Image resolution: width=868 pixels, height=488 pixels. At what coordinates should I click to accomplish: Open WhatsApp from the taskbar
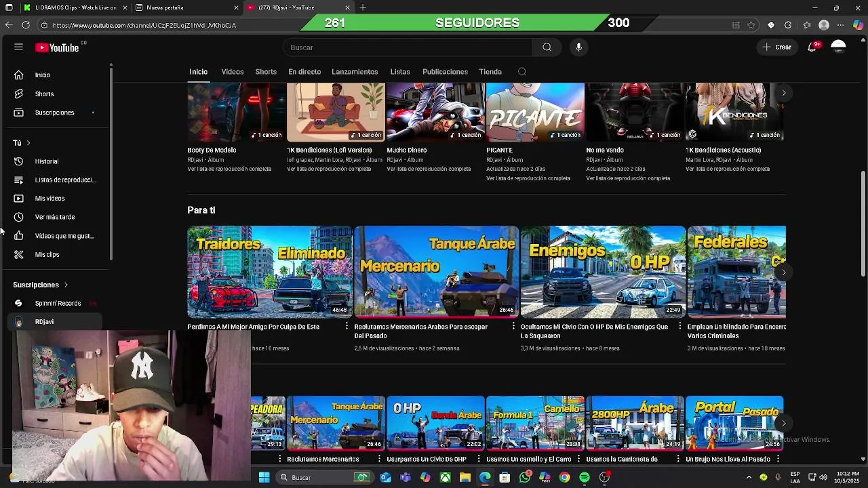(x=525, y=477)
